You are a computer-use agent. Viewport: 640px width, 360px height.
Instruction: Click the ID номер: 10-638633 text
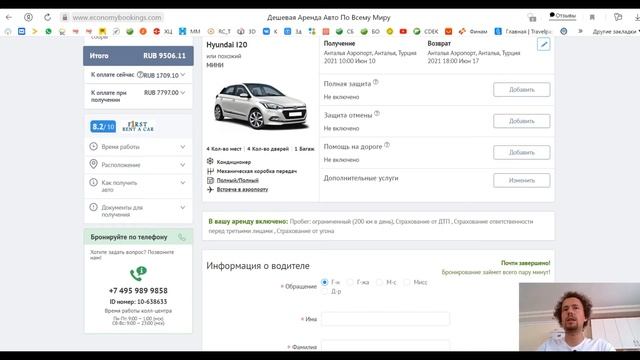coord(138,302)
